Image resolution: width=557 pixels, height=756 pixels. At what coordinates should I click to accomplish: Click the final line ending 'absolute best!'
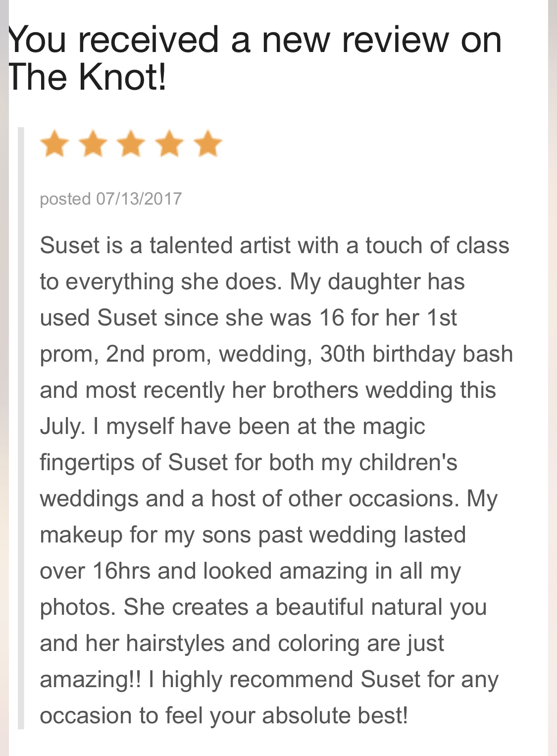coord(224,716)
